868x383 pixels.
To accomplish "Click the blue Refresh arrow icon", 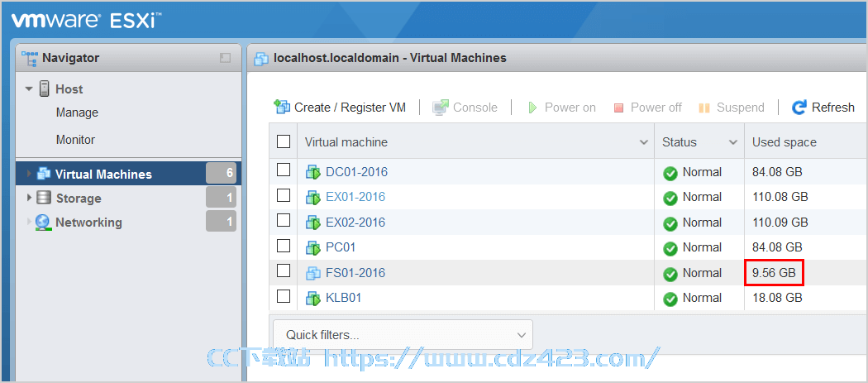I will (x=799, y=107).
